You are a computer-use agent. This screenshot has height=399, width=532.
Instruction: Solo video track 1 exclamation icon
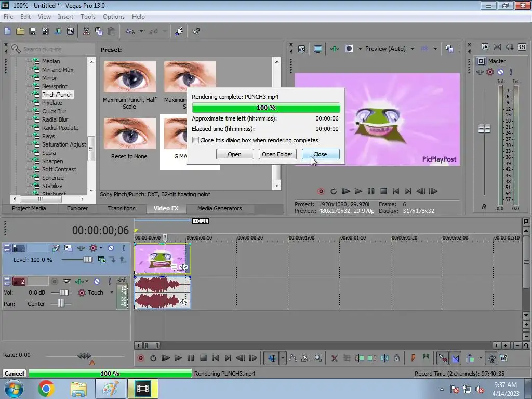124,248
